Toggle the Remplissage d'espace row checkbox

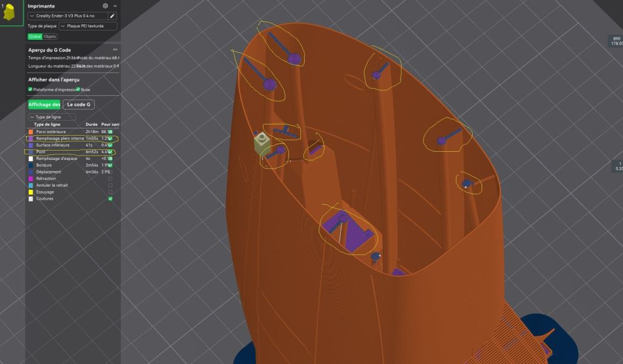[110, 159]
